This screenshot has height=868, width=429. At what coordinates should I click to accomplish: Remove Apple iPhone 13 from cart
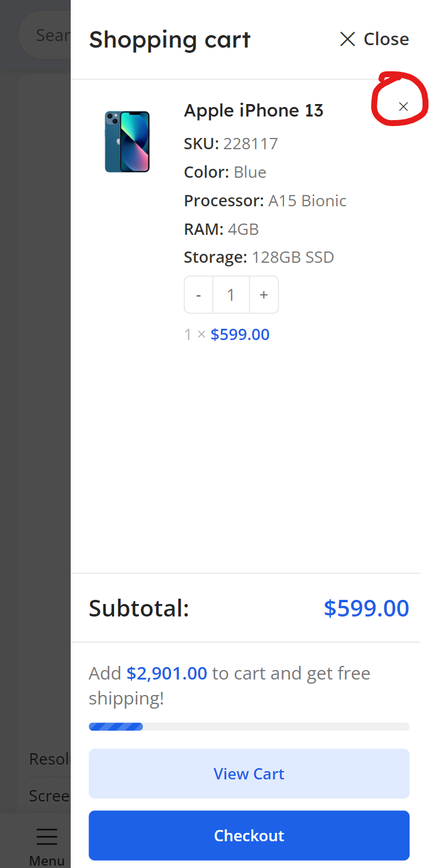pyautogui.click(x=403, y=106)
